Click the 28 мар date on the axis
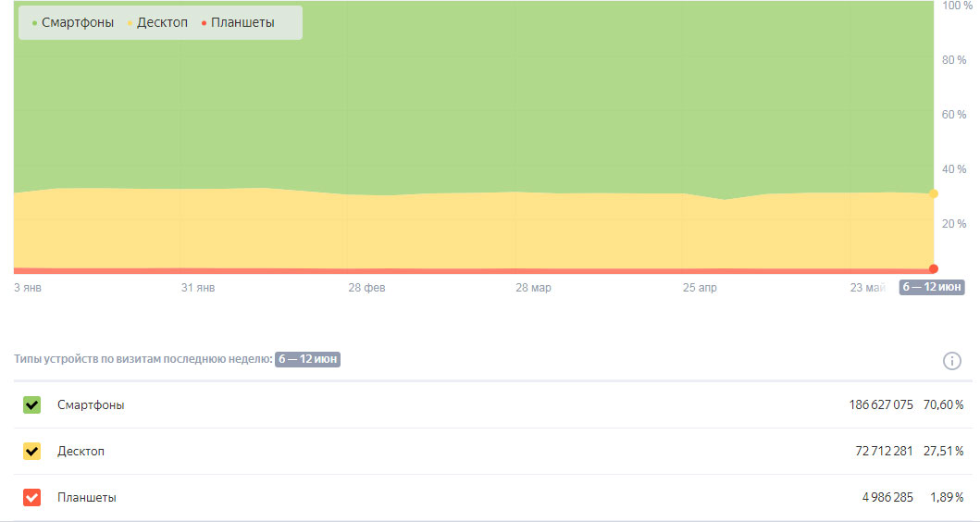 point(533,288)
